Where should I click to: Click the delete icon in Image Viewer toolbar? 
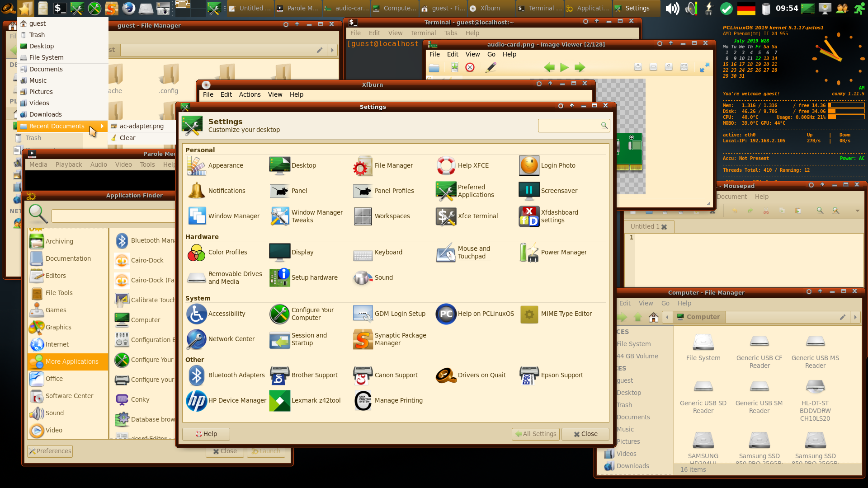[x=470, y=68]
